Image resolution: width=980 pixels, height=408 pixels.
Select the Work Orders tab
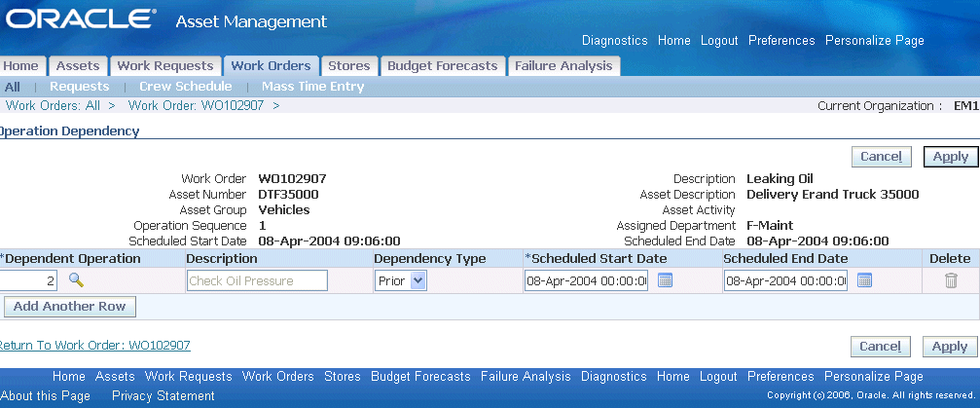point(271,65)
